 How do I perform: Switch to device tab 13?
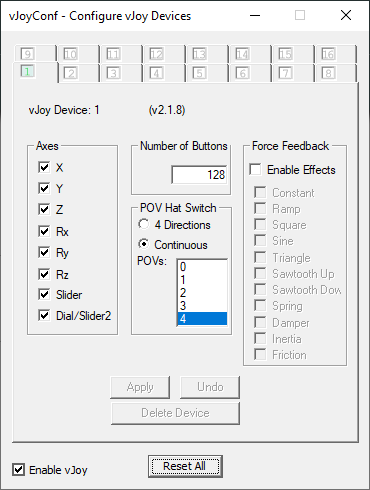(x=207, y=54)
